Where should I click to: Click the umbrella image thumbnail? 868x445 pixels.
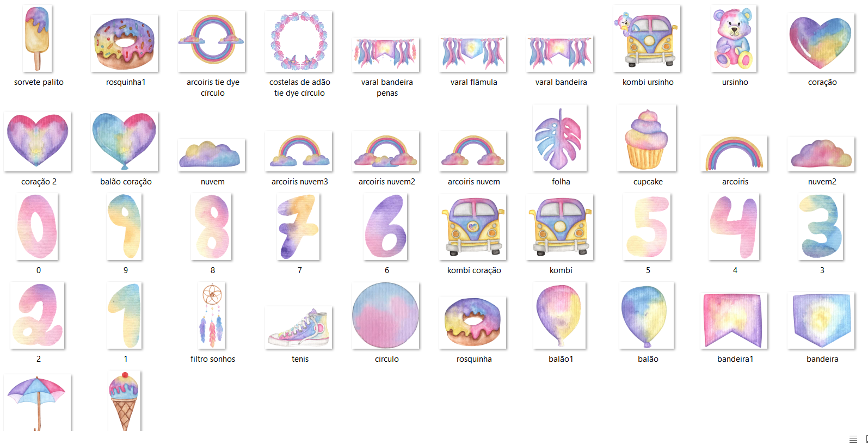point(38,403)
